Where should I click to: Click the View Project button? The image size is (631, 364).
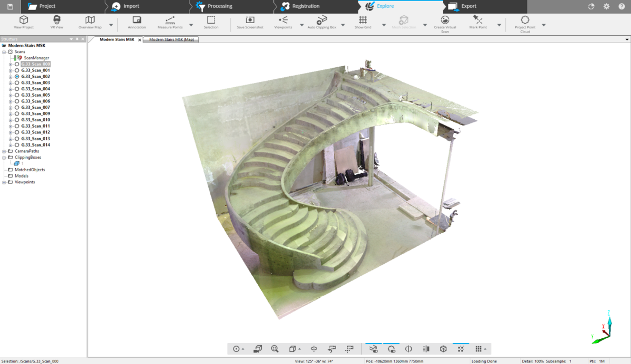(x=24, y=21)
